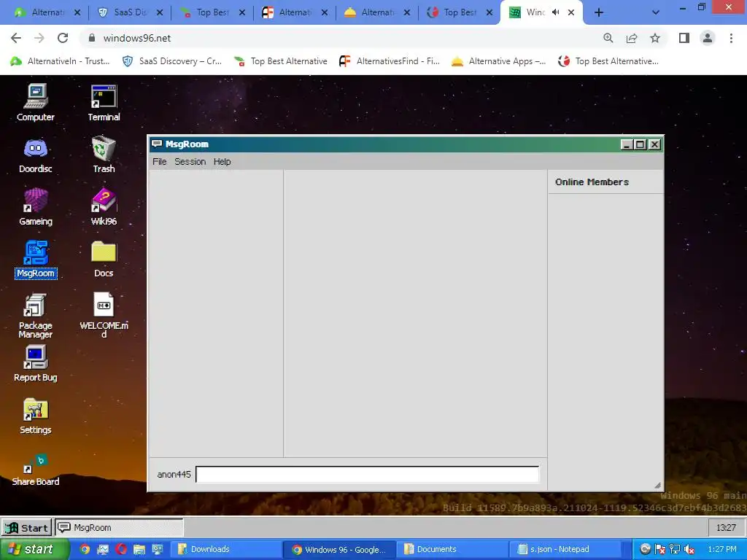Minimize the MsgRoom window
Screen dimensions: 747x560
click(627, 144)
